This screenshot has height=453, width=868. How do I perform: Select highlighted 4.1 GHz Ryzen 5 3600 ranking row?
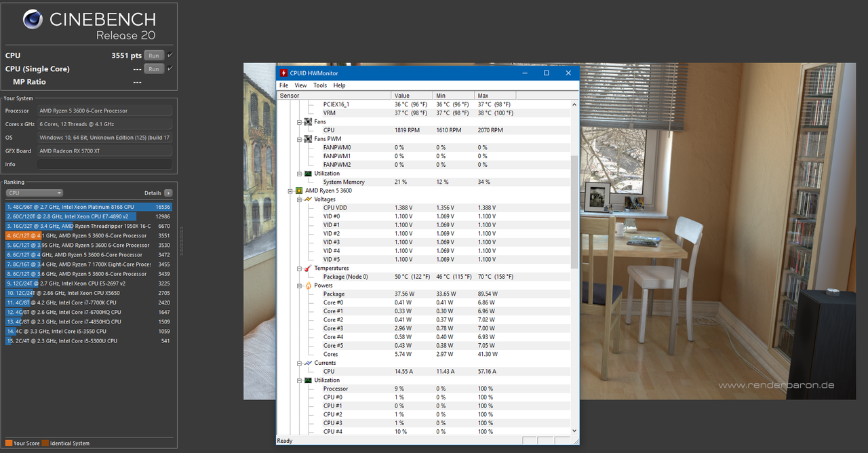pyautogui.click(x=89, y=235)
